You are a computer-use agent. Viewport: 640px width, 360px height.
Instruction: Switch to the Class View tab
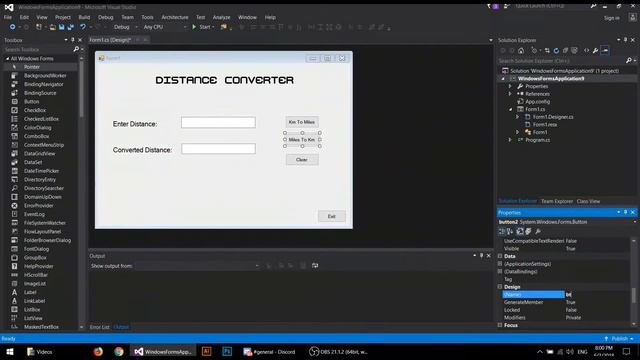[588, 201]
